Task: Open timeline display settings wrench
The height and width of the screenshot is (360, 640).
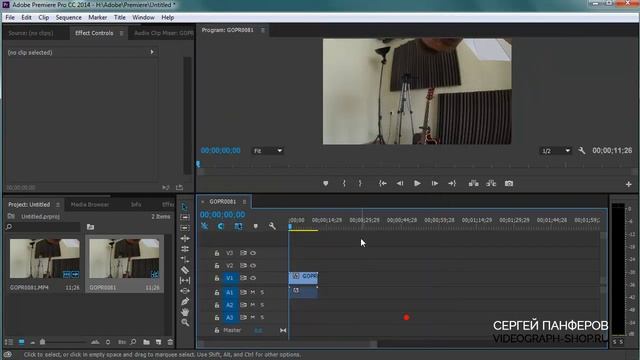Action: pyautogui.click(x=272, y=226)
